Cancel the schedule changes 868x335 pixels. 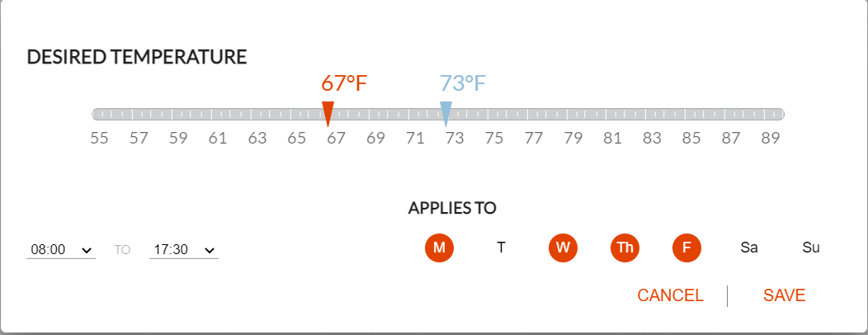point(670,295)
